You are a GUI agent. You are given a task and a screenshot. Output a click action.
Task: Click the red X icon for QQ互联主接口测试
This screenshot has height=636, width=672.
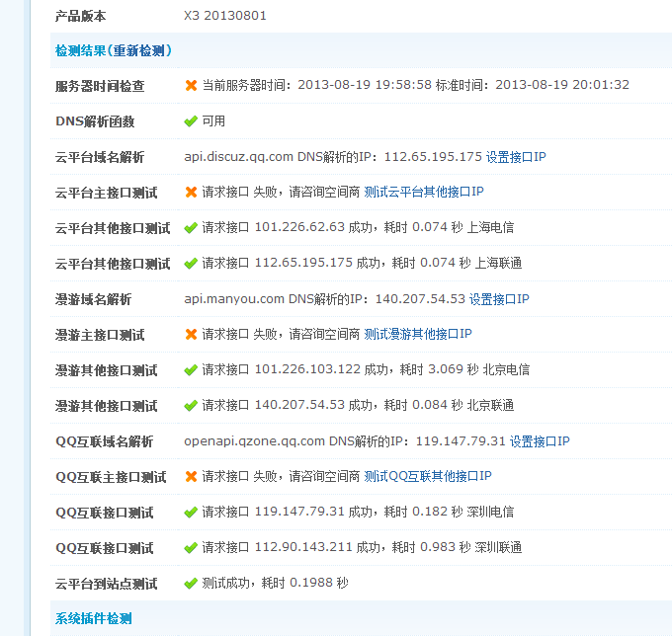pos(191,477)
